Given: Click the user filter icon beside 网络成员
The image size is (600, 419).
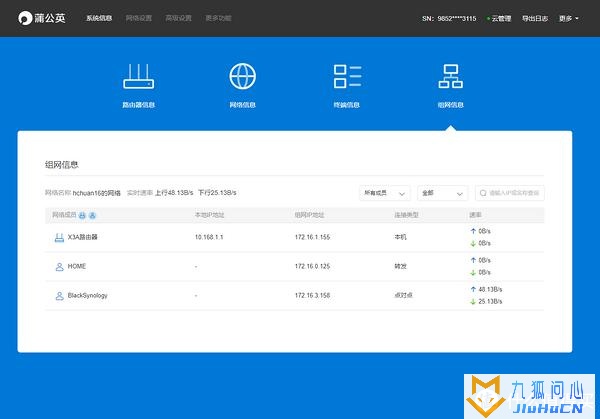Looking at the screenshot, I should pos(92,215).
